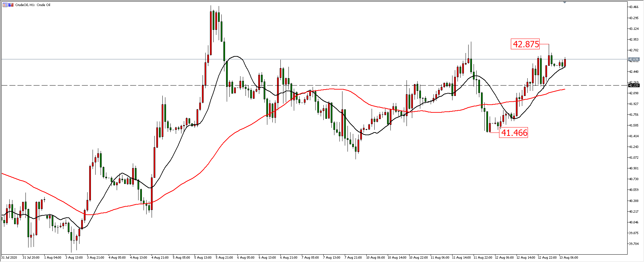Screen dimensions: 644x262
Task: Click the table-style icon before the CrudeOil title
Action: 5,5
